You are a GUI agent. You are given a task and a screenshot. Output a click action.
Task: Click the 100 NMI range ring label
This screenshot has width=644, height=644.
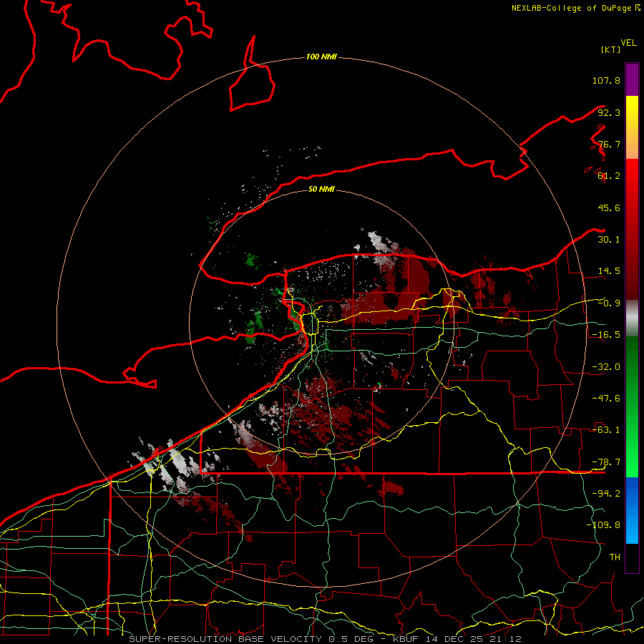click(321, 57)
